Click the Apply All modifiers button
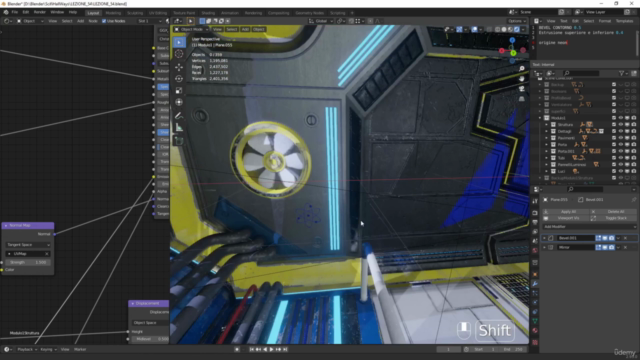 565,211
